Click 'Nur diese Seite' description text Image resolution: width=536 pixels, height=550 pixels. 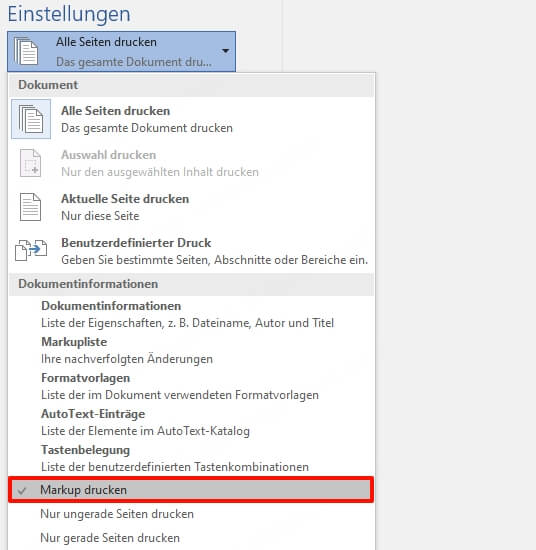tap(100, 216)
